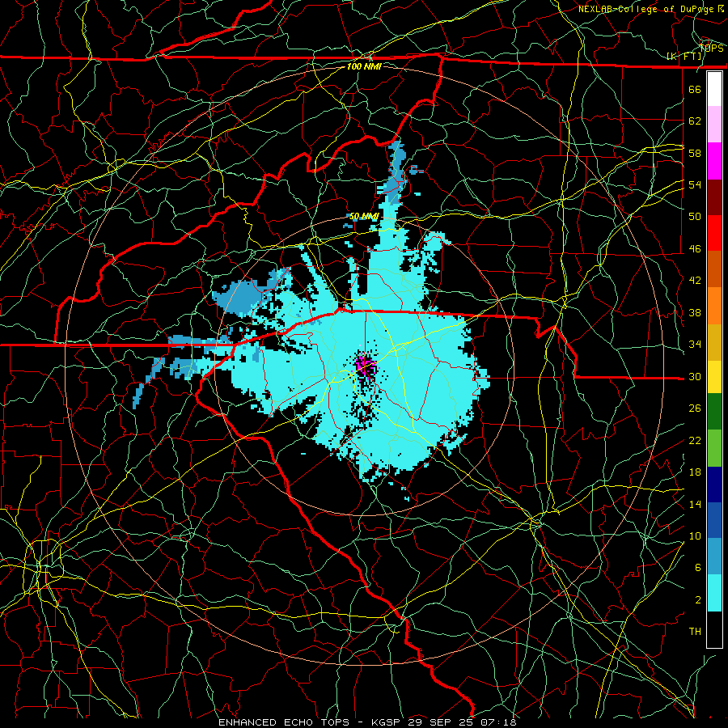Select the 50 scale value
728x728 pixels.
pyautogui.click(x=695, y=217)
